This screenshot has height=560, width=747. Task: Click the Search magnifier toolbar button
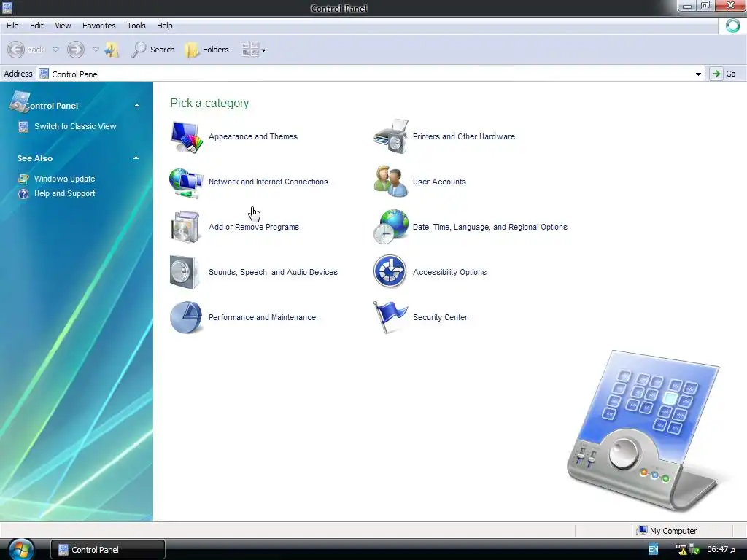[153, 50]
